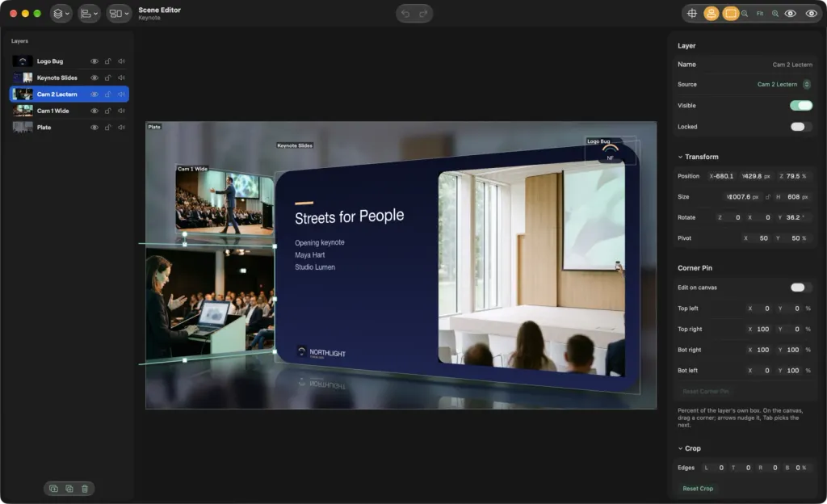Enable Edit on canvas switch
This screenshot has width=827, height=504.
click(801, 288)
